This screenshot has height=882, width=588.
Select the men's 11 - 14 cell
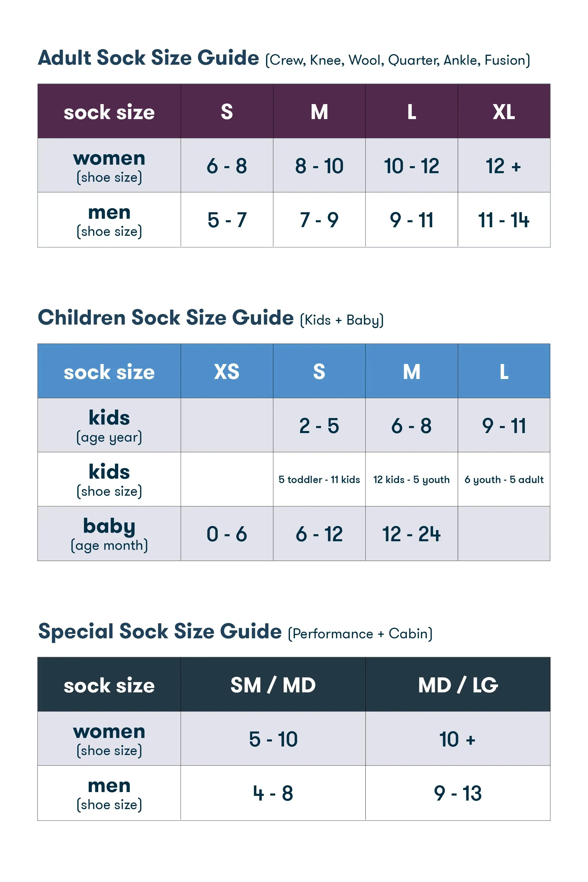point(504,220)
